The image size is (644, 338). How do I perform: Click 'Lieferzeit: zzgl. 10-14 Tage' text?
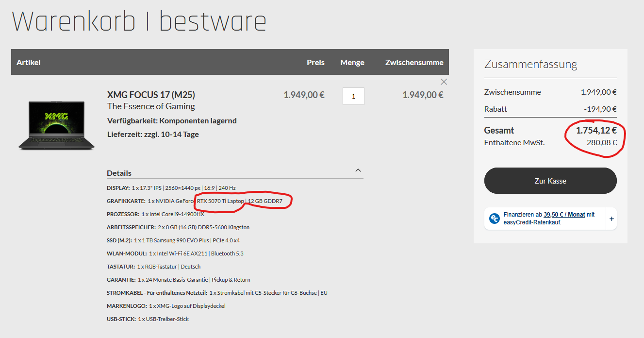(x=153, y=135)
